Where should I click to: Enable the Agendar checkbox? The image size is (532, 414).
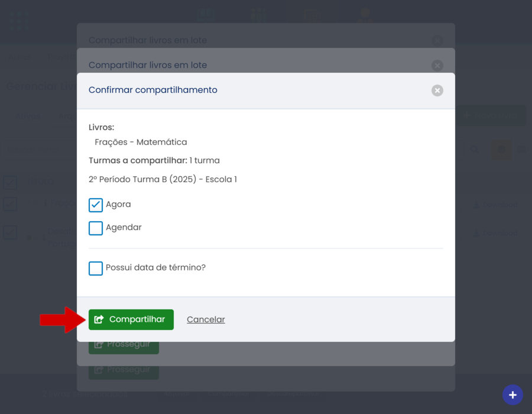point(96,228)
